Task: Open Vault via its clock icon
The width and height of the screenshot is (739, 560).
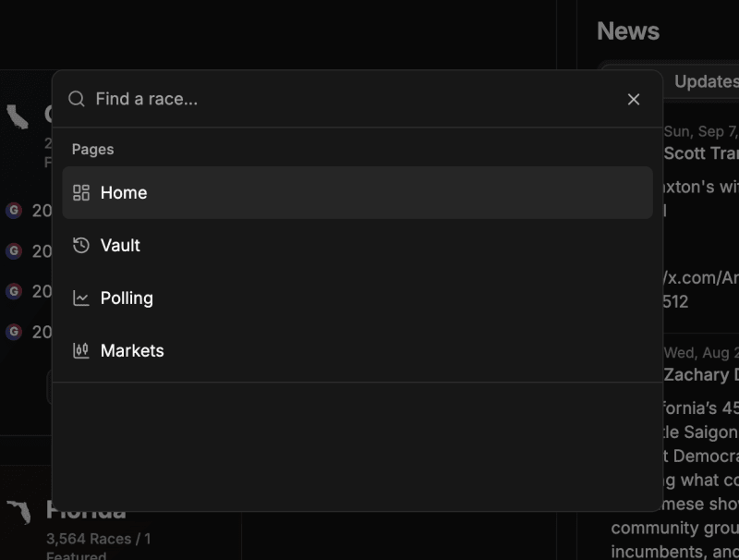Action: pyautogui.click(x=80, y=245)
